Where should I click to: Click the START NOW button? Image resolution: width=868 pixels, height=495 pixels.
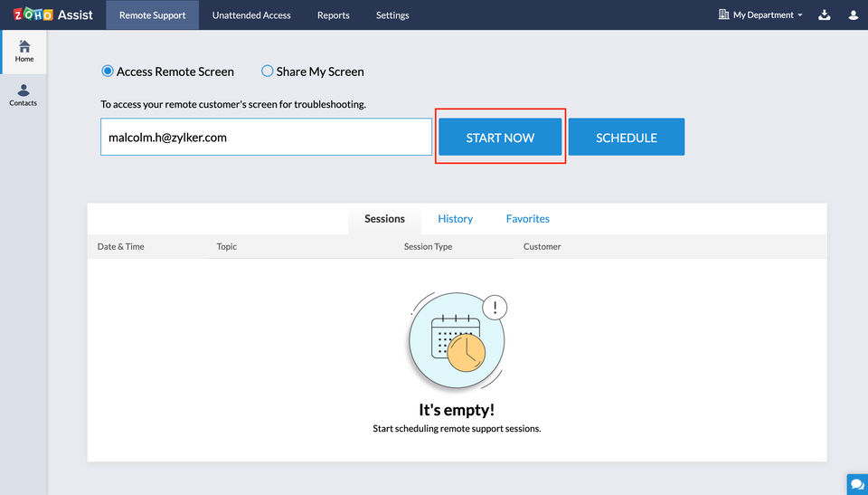[500, 137]
